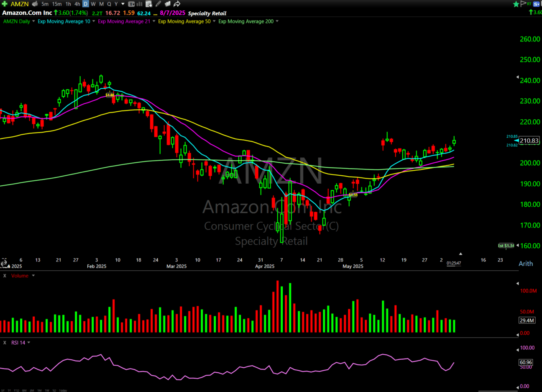Select the Daily (D) timeframe

coord(86,4)
